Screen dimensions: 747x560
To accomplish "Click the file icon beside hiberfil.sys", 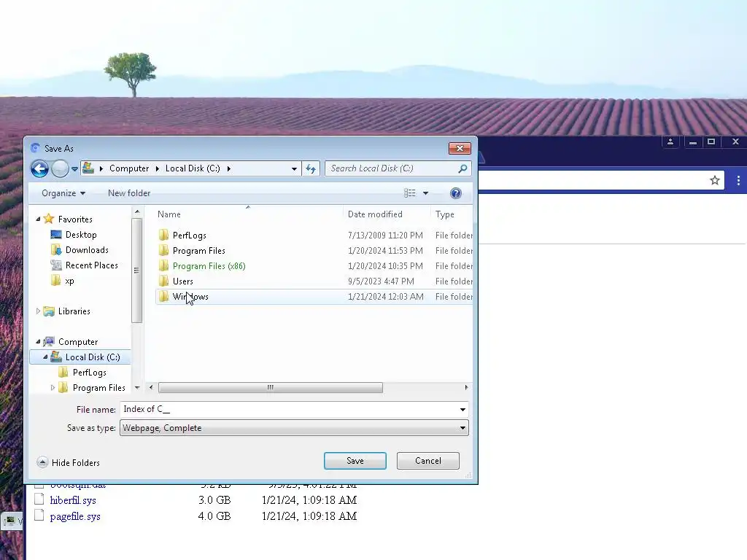I will tap(39, 499).
